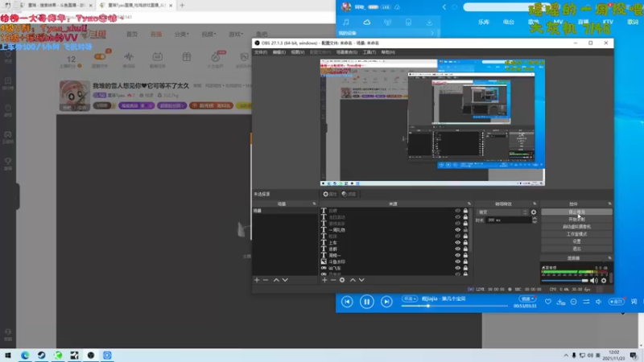Favorite current song with heart icon

[x=548, y=302]
